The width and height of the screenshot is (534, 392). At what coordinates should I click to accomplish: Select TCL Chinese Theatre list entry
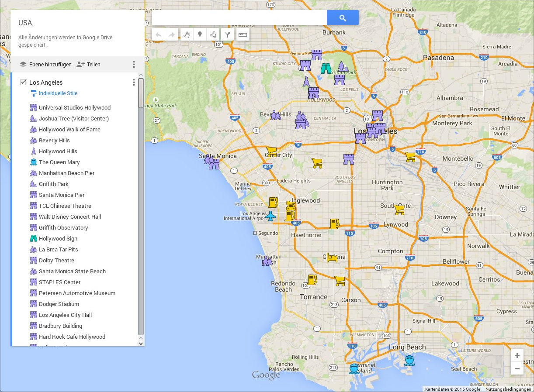[x=65, y=206]
